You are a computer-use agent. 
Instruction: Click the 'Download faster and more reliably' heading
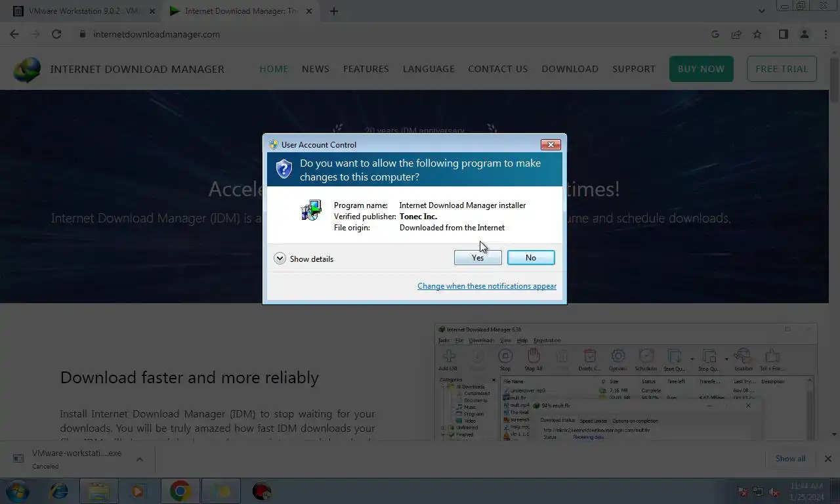(x=190, y=377)
